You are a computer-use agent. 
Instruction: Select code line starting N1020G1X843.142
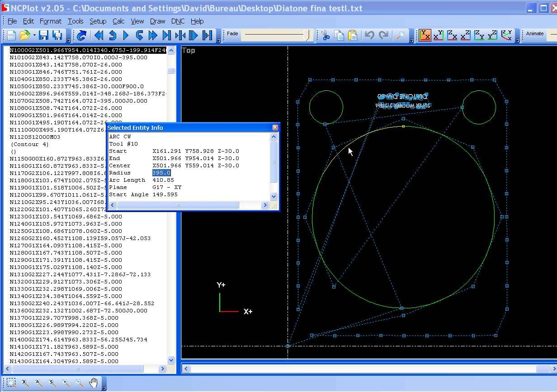click(x=66, y=65)
